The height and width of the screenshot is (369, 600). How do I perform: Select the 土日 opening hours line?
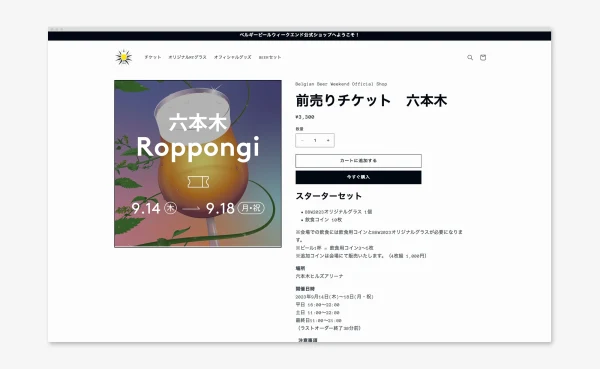coord(318,313)
